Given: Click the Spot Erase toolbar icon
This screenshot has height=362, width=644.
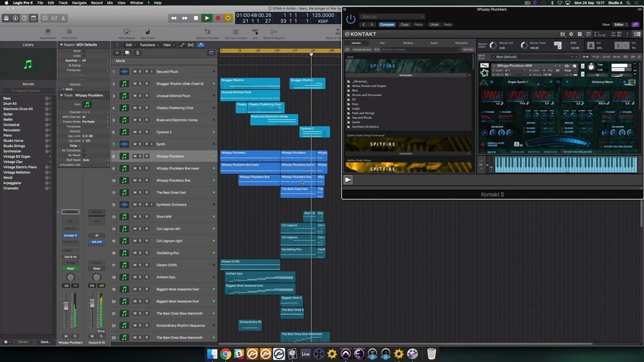Looking at the screenshot, I should (148, 32).
